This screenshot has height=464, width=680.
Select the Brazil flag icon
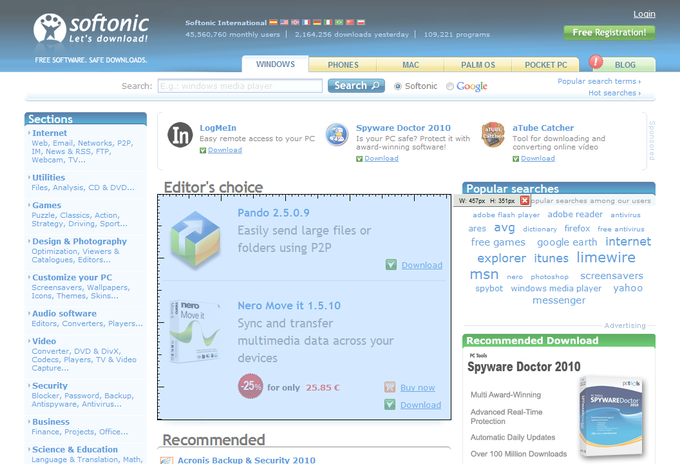click(x=339, y=22)
